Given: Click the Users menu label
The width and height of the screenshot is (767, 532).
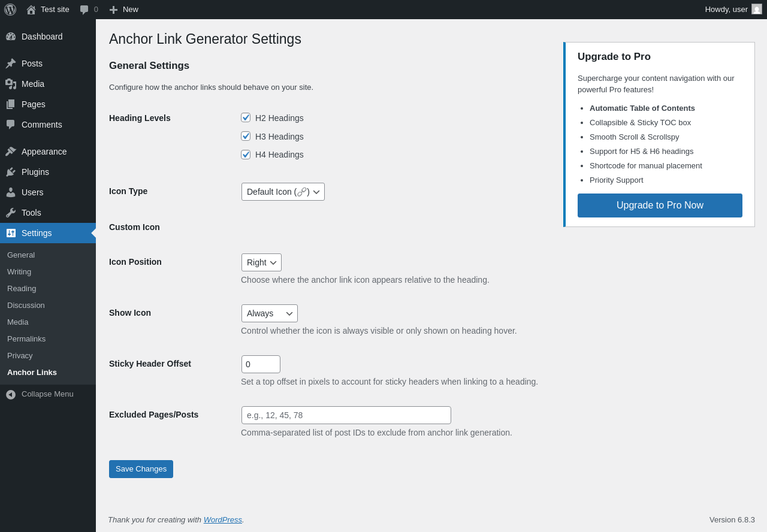Looking at the screenshot, I should pyautogui.click(x=32, y=192).
